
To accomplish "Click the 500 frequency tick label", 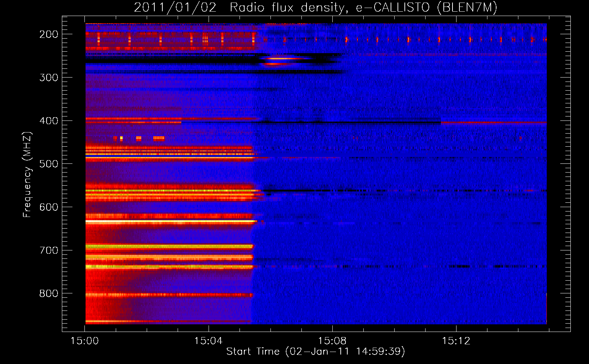I will pos(49,164).
